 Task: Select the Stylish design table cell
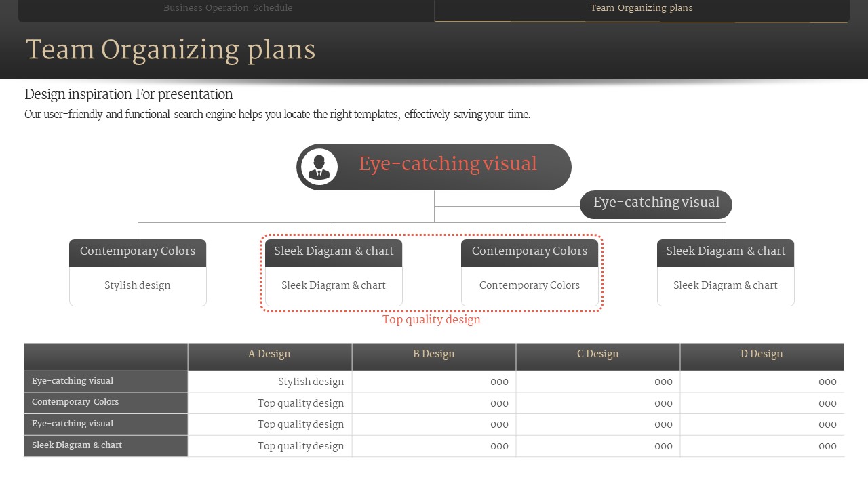point(311,382)
